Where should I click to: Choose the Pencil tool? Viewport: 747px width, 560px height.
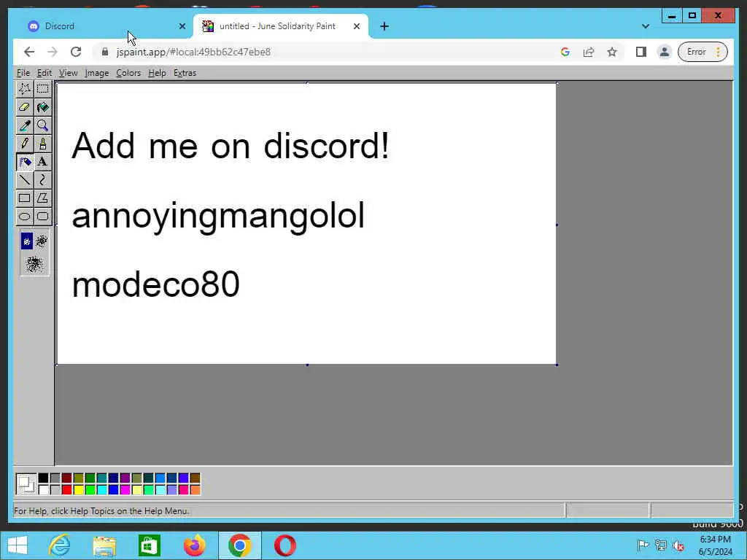[x=24, y=144]
